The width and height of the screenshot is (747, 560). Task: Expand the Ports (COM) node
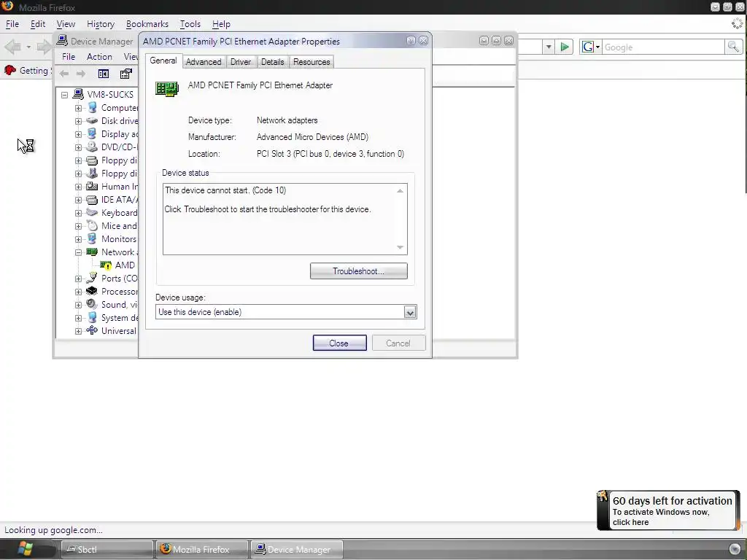coord(78,279)
